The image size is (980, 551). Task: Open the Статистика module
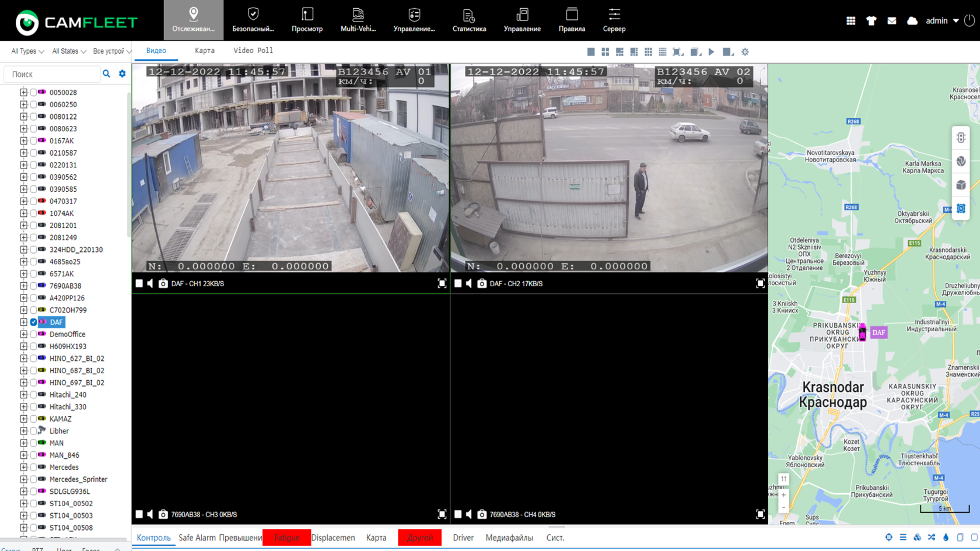point(469,20)
